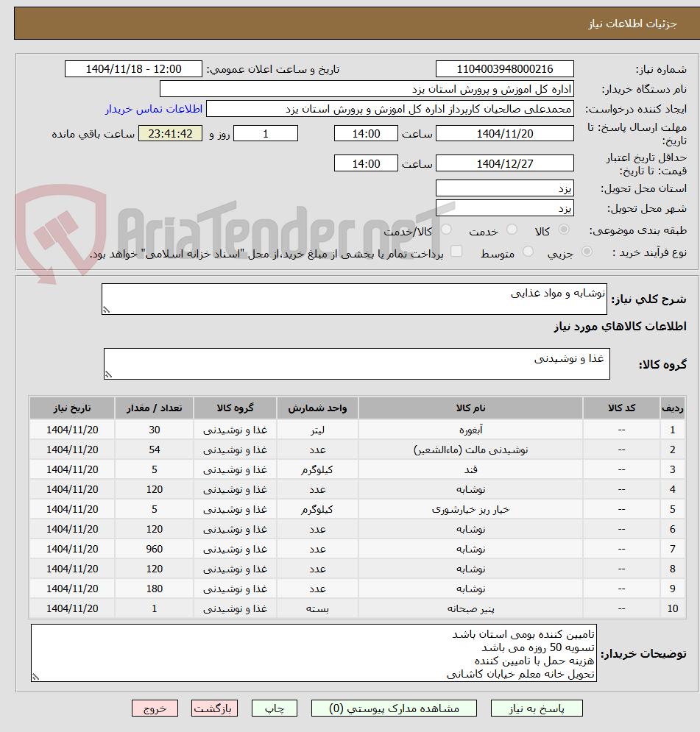Click the resize handle of گروه کالا box
Screen dimensions: 700x732
pos(108,374)
